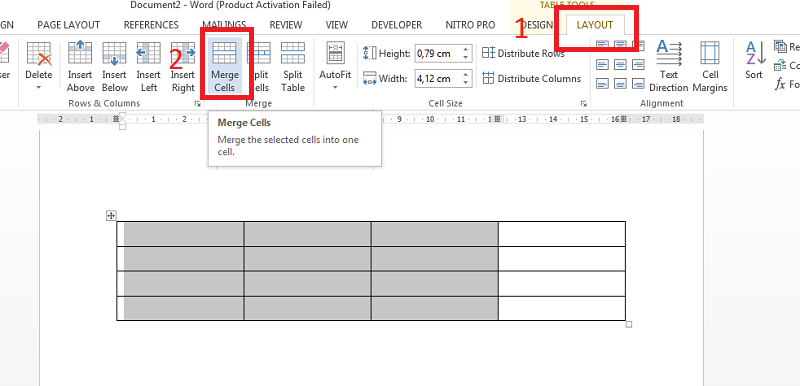Viewport: 800px width, 386px height.
Task: Click the Formula fx icon
Action: [x=780, y=84]
